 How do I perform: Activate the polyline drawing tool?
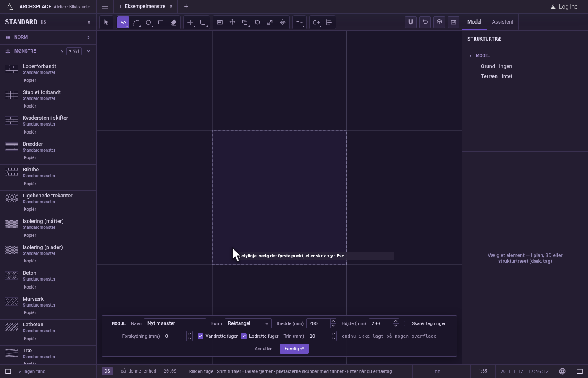coord(123,22)
